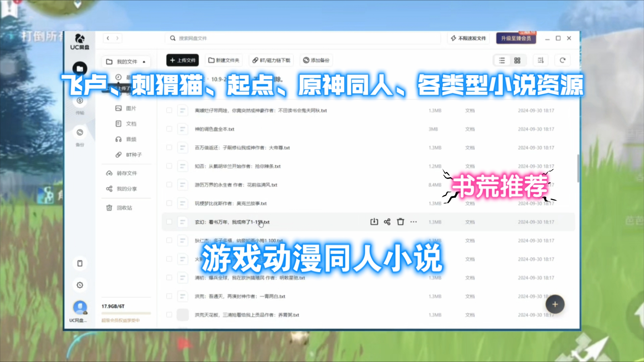This screenshot has width=644, height=362.
Task: Open file 游历万界的永生者
Action: pyautogui.click(x=236, y=185)
